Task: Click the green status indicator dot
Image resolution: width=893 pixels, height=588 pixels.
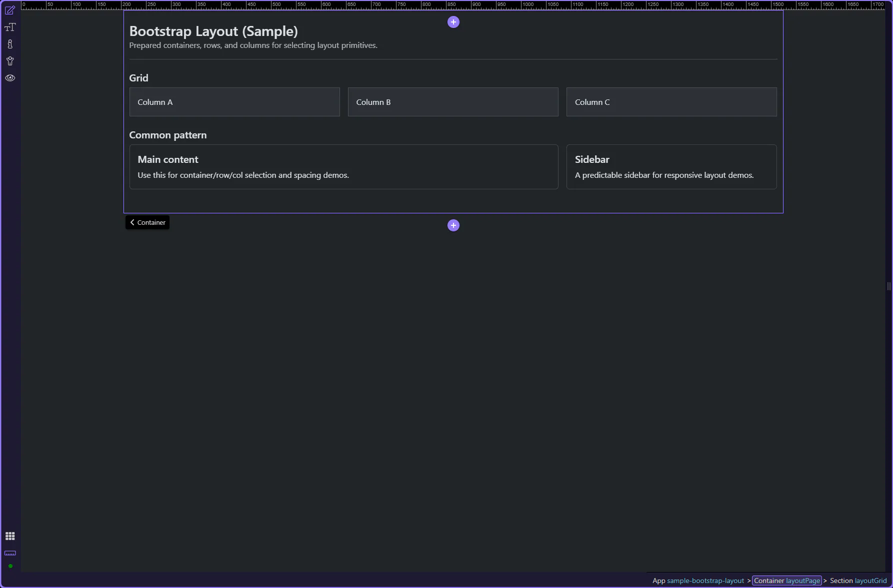Action: click(x=10, y=566)
